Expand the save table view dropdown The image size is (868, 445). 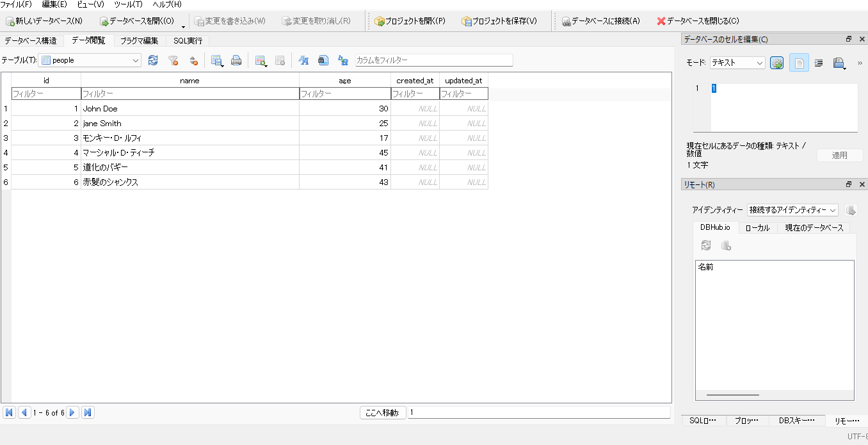221,64
